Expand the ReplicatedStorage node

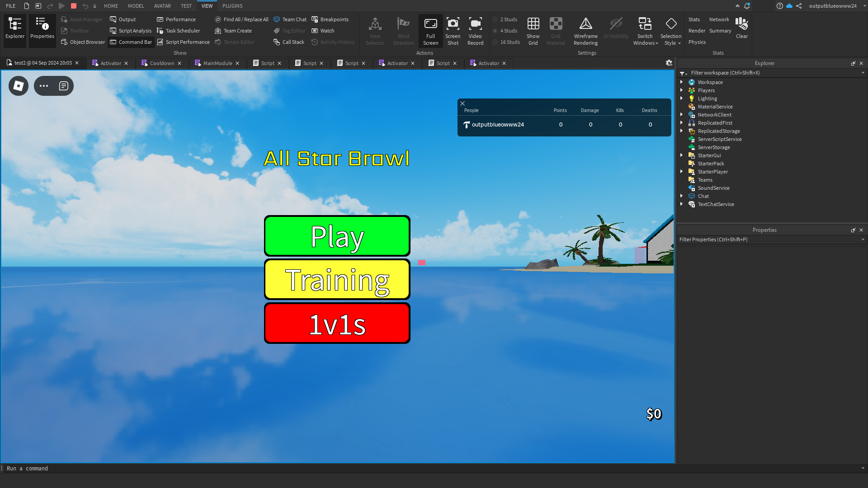[x=681, y=131]
